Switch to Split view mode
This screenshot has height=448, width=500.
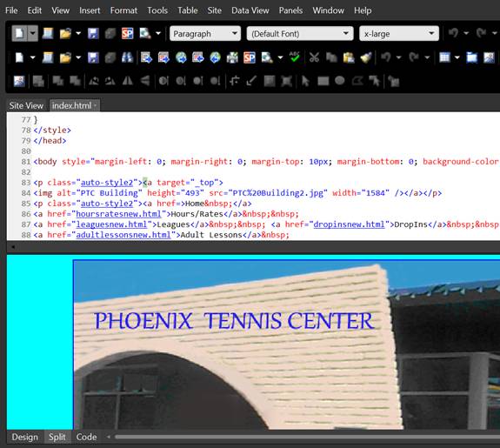[x=57, y=437]
